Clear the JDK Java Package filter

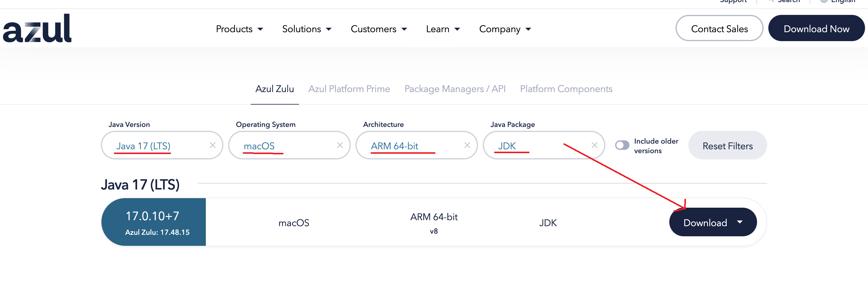[x=595, y=145]
